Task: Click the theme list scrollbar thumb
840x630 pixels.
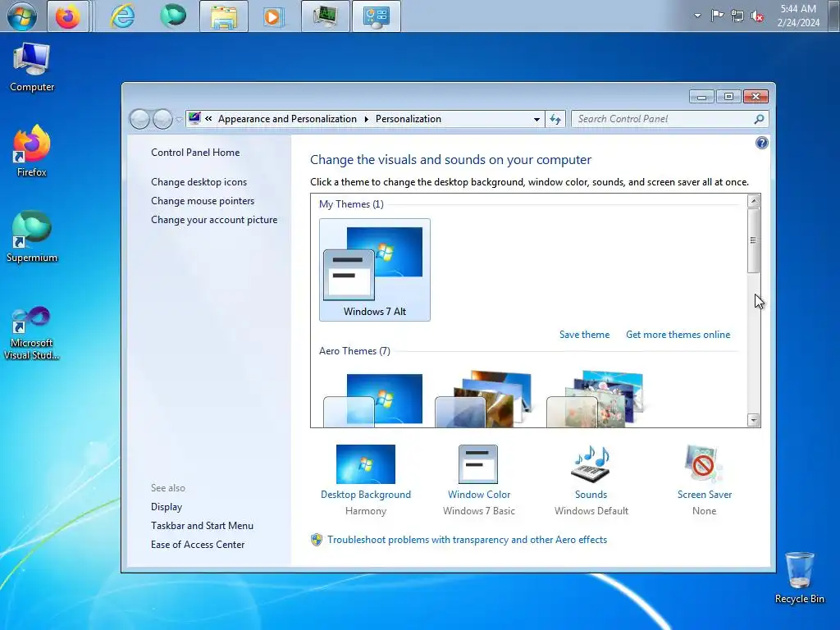Action: click(x=753, y=240)
